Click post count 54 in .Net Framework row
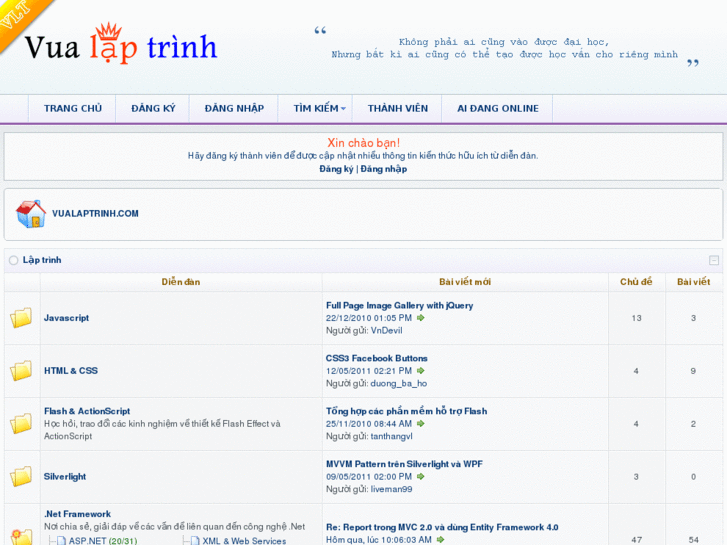 tap(694, 540)
